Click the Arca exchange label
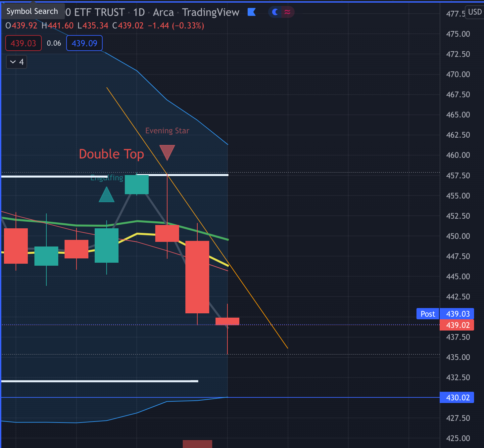 [x=163, y=13]
